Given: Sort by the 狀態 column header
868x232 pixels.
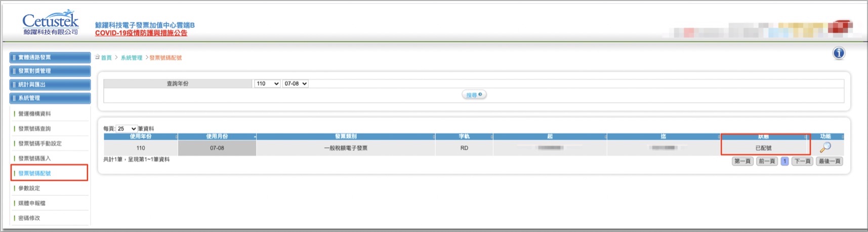Looking at the screenshot, I should [764, 136].
